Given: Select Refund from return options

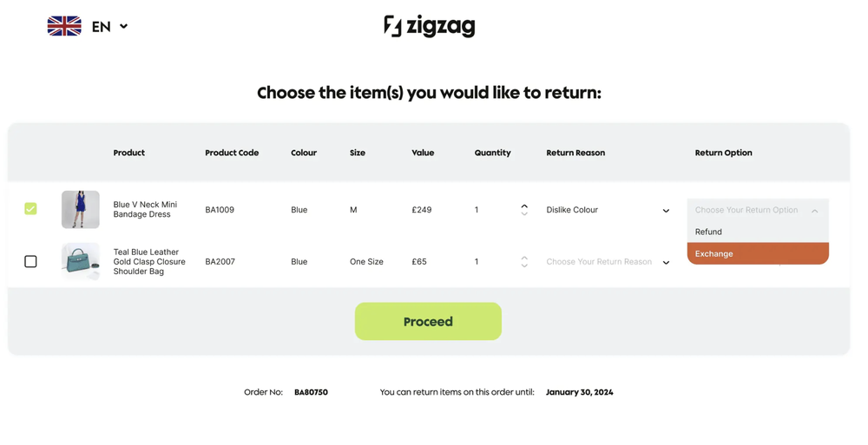Looking at the screenshot, I should click(758, 232).
